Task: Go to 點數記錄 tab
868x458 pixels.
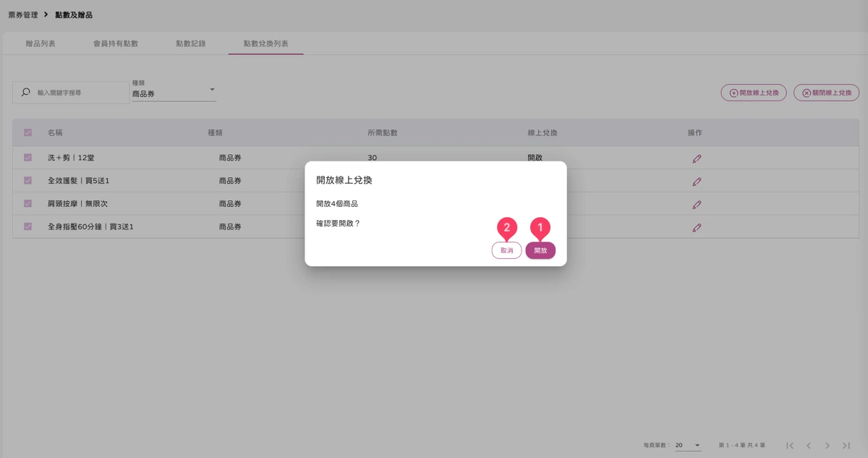Action: (191, 43)
